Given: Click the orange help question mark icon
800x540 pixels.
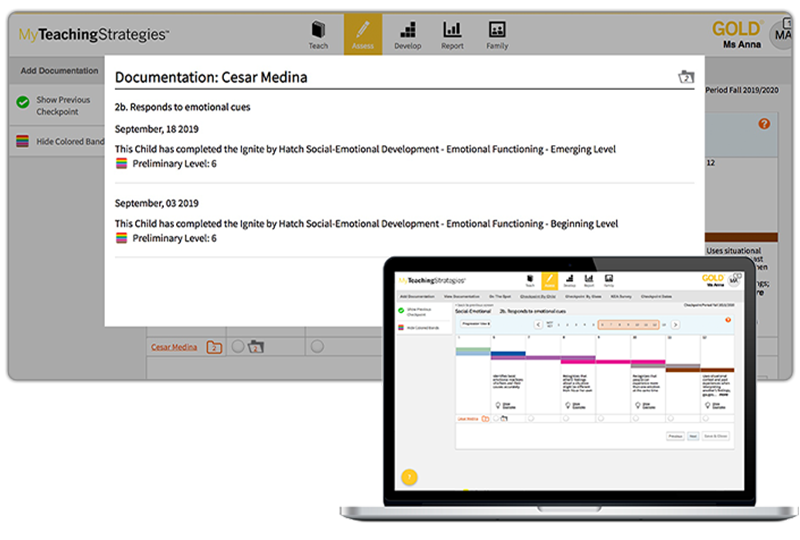Looking at the screenshot, I should [x=764, y=124].
